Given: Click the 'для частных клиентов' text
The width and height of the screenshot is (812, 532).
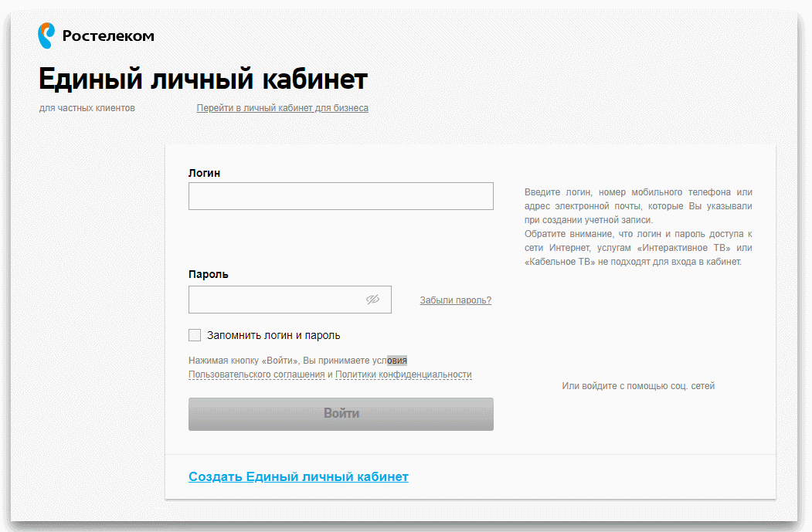Looking at the screenshot, I should click(87, 107).
